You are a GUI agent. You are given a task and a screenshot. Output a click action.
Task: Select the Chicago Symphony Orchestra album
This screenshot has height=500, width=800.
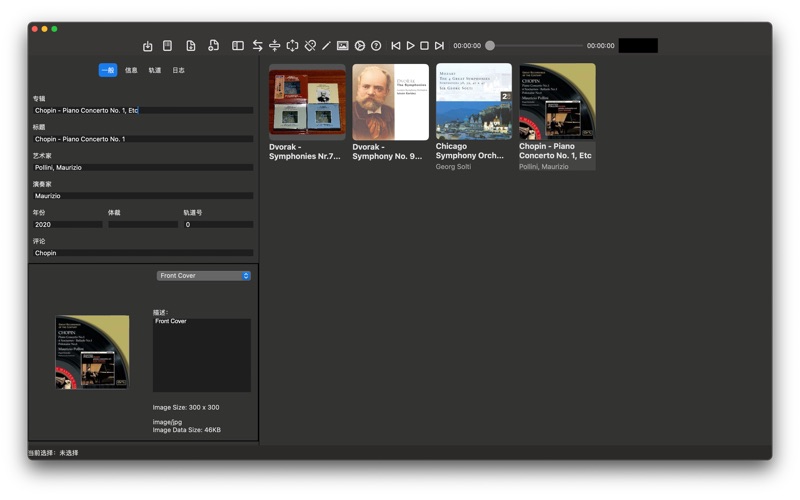pyautogui.click(x=474, y=102)
